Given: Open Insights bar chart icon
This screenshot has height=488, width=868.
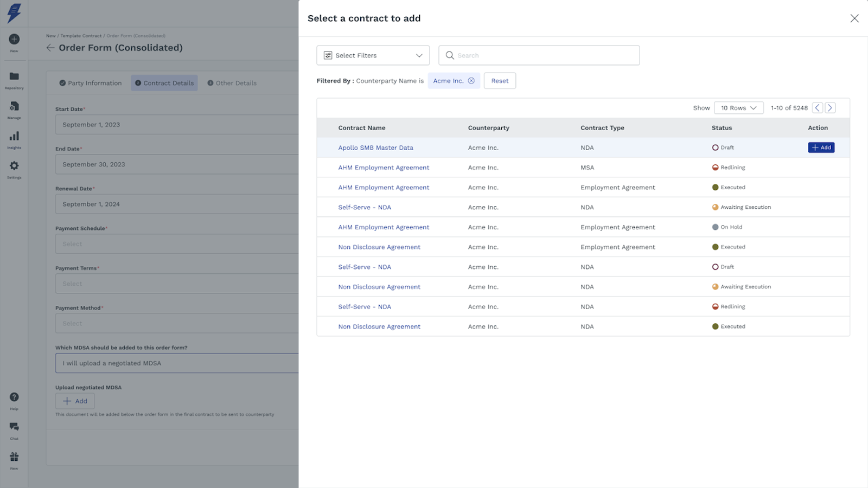Looking at the screenshot, I should [14, 136].
